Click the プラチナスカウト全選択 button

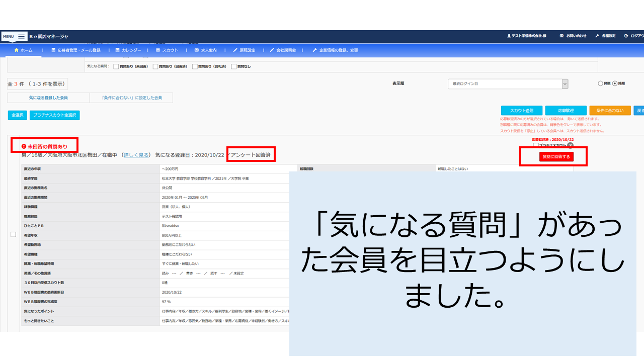(x=54, y=115)
